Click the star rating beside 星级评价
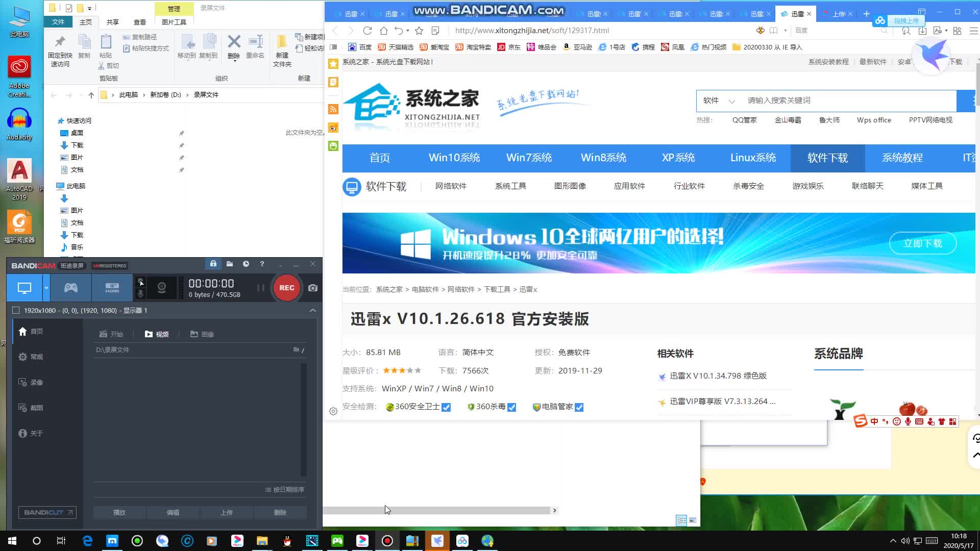The image size is (980, 551). pyautogui.click(x=402, y=370)
